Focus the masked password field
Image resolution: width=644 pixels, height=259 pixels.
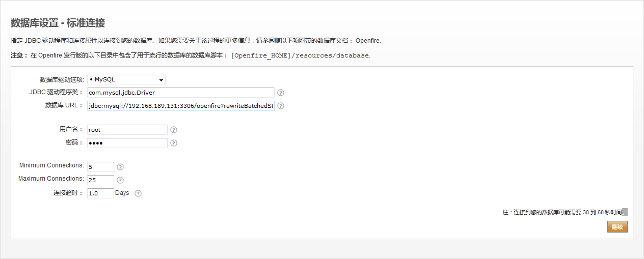(127, 143)
